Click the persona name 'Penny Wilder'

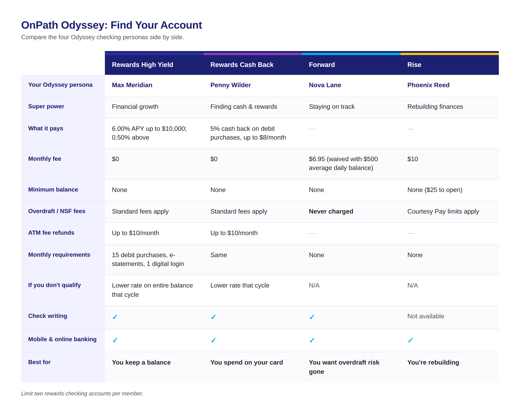click(x=230, y=85)
